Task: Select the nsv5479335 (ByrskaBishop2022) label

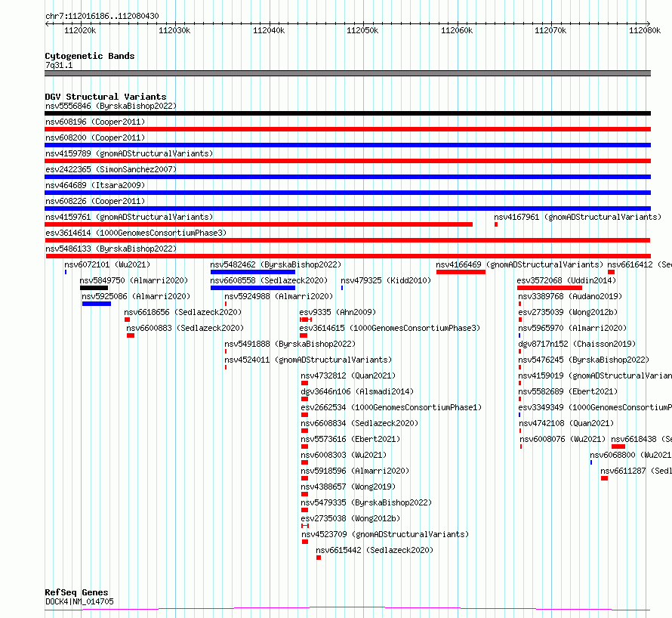Action: click(366, 502)
